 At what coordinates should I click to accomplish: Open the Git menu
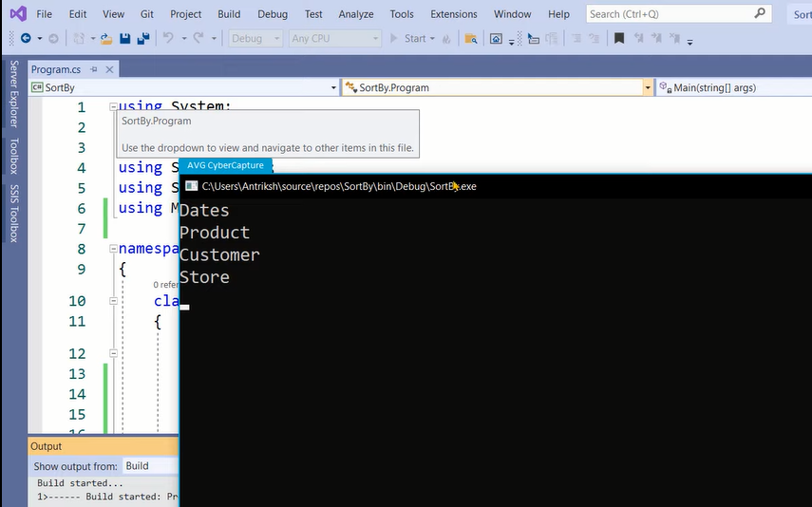click(146, 14)
